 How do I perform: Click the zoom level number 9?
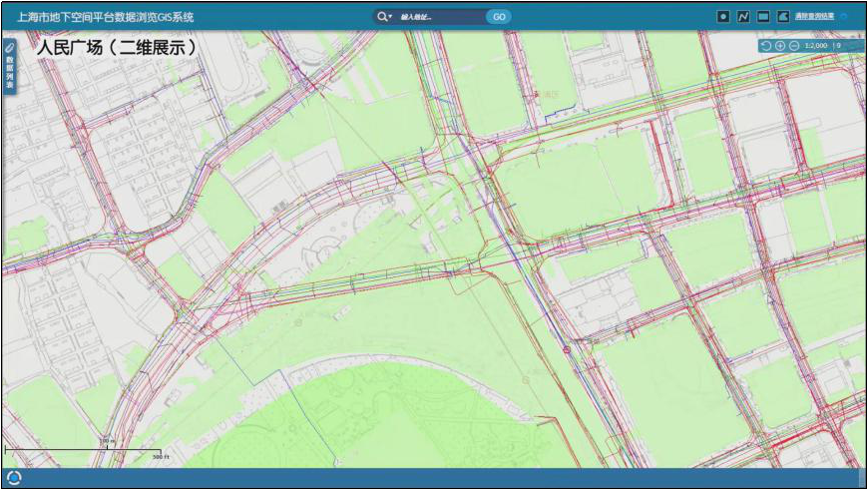838,46
